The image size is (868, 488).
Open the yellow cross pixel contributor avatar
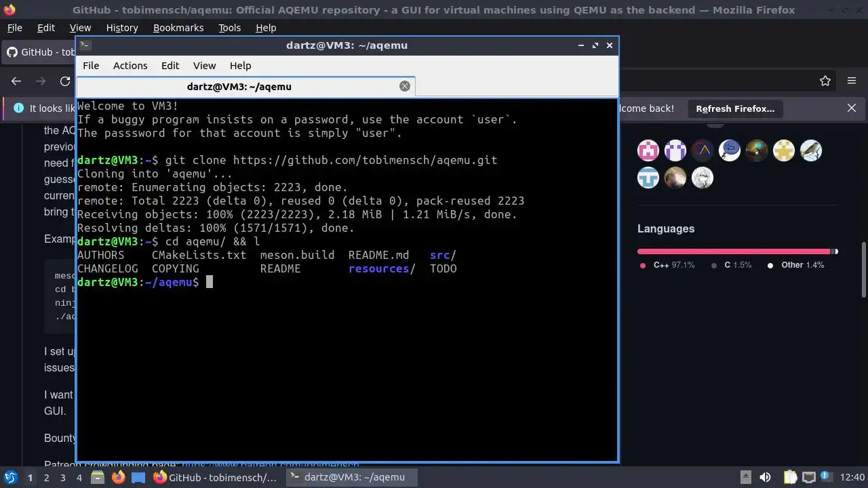[784, 150]
